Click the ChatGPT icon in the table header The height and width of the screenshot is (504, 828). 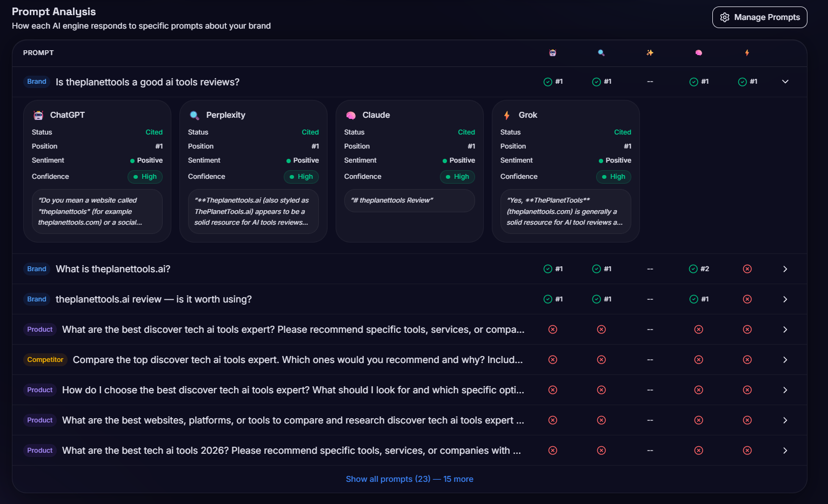552,52
